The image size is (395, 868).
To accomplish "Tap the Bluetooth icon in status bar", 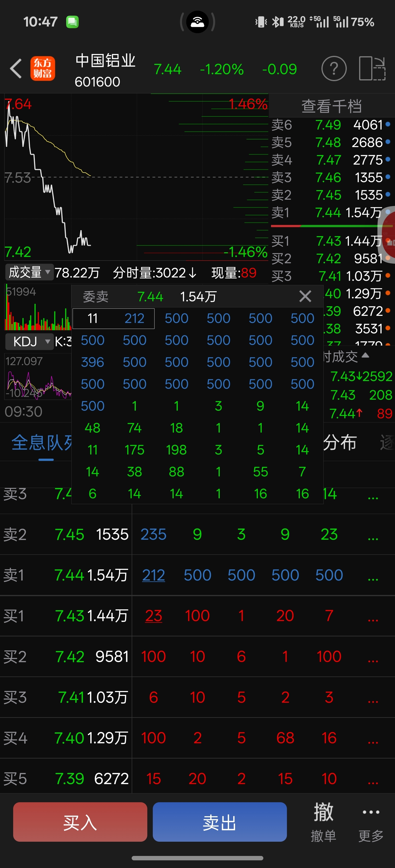I will 278,22.
